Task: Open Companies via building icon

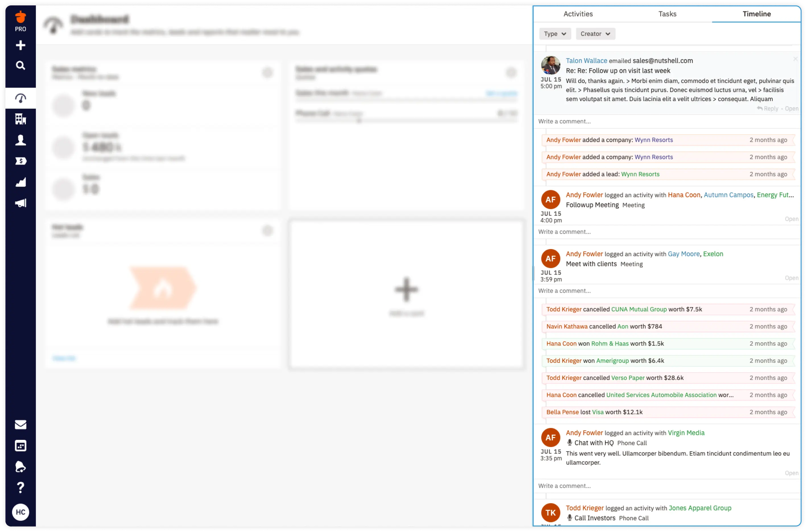Action: click(20, 119)
